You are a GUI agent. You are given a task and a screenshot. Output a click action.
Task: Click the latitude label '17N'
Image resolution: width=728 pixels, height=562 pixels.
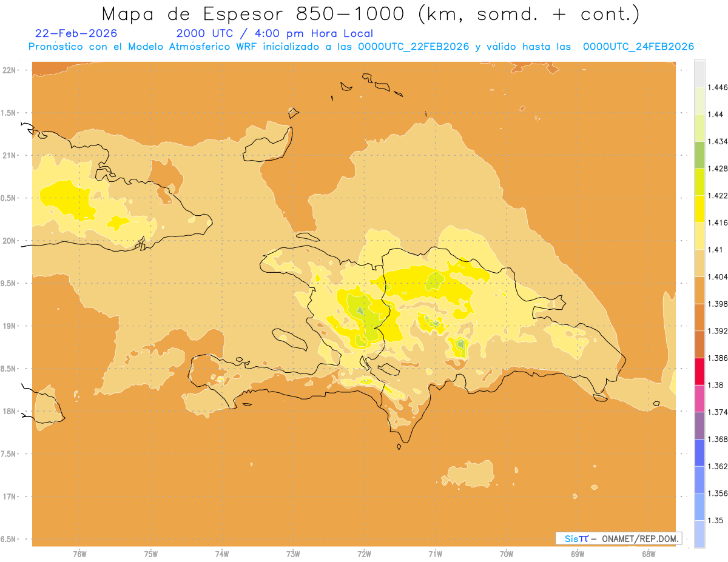(x=8, y=497)
